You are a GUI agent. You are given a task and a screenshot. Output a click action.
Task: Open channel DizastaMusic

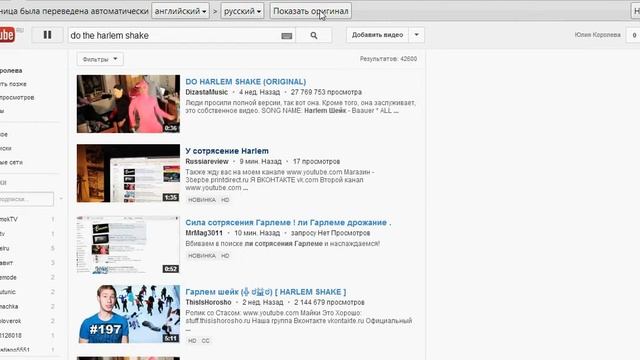tap(207, 92)
